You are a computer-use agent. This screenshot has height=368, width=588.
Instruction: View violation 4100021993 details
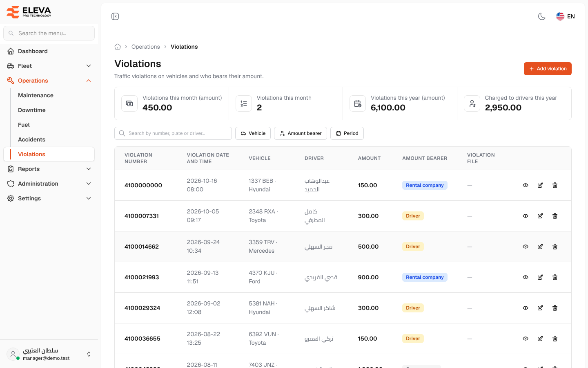(x=526, y=277)
